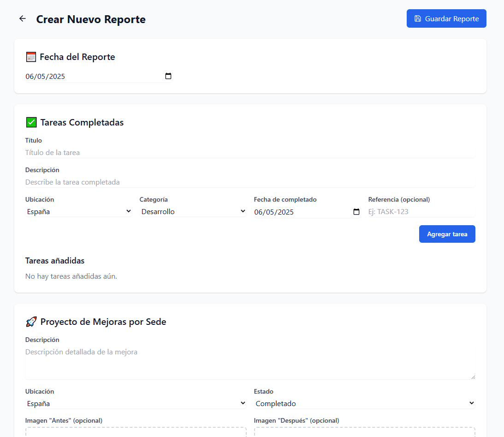This screenshot has width=504, height=437.
Task: Click the Referencia (opcional) input field
Action: (x=421, y=212)
